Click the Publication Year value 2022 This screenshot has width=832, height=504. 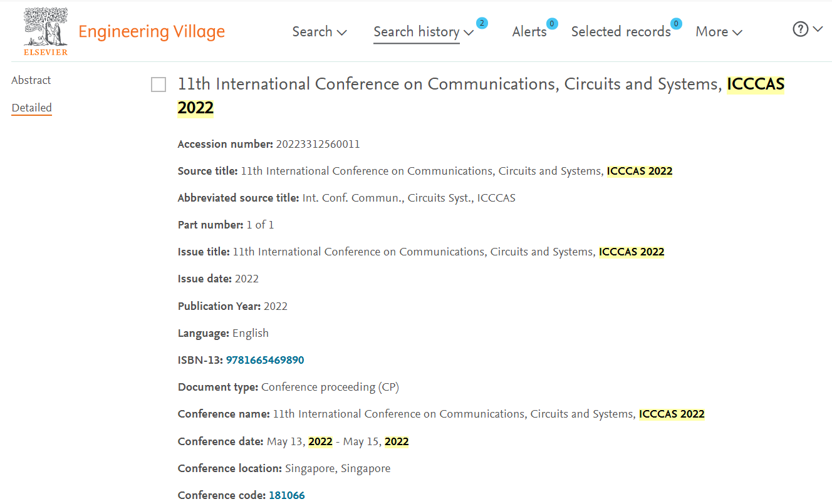tap(276, 306)
